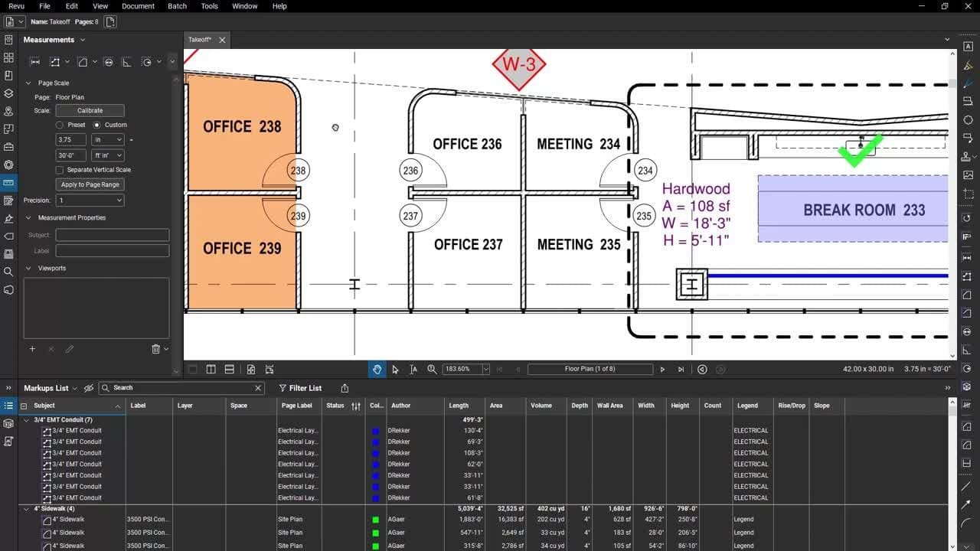Click the green color swatch of the 1,883'-0" sidewalk row

click(x=375, y=520)
